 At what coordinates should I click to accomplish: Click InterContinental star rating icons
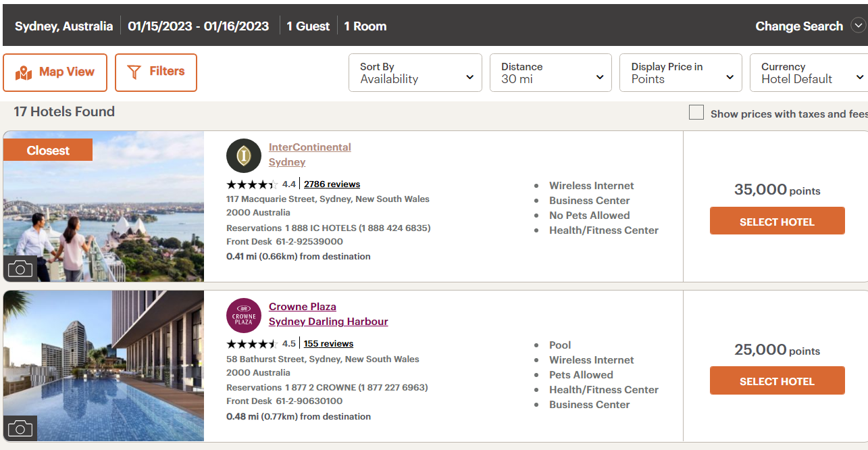click(x=252, y=184)
